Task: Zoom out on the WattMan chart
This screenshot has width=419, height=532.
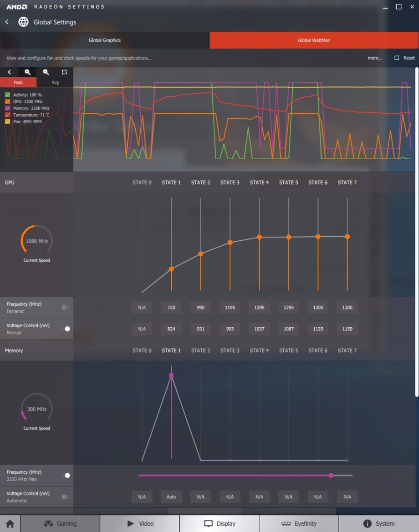Action: (46, 72)
